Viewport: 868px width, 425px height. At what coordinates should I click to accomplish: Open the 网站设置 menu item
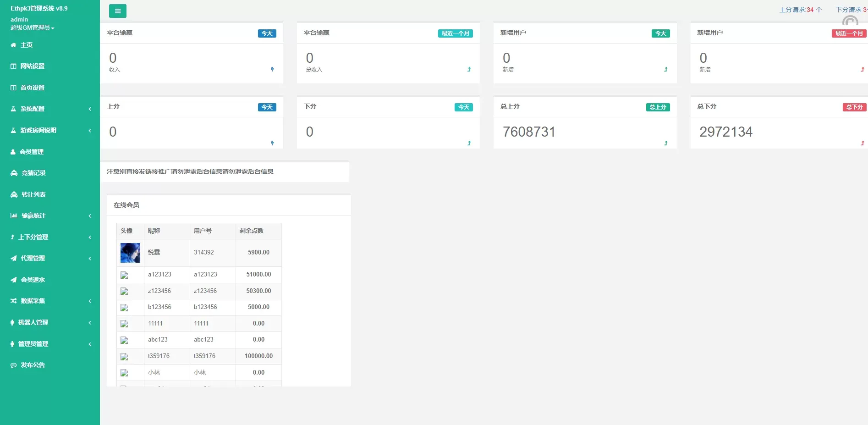click(32, 66)
